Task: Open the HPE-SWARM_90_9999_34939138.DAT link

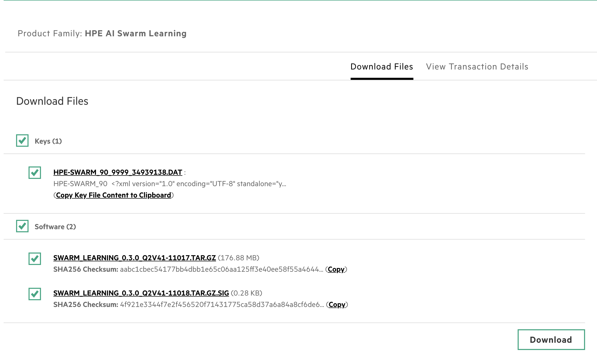Action: (x=118, y=172)
